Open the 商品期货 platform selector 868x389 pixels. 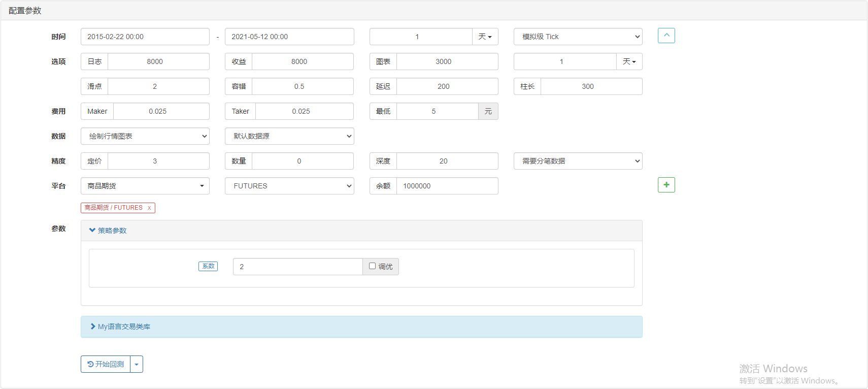[145, 186]
